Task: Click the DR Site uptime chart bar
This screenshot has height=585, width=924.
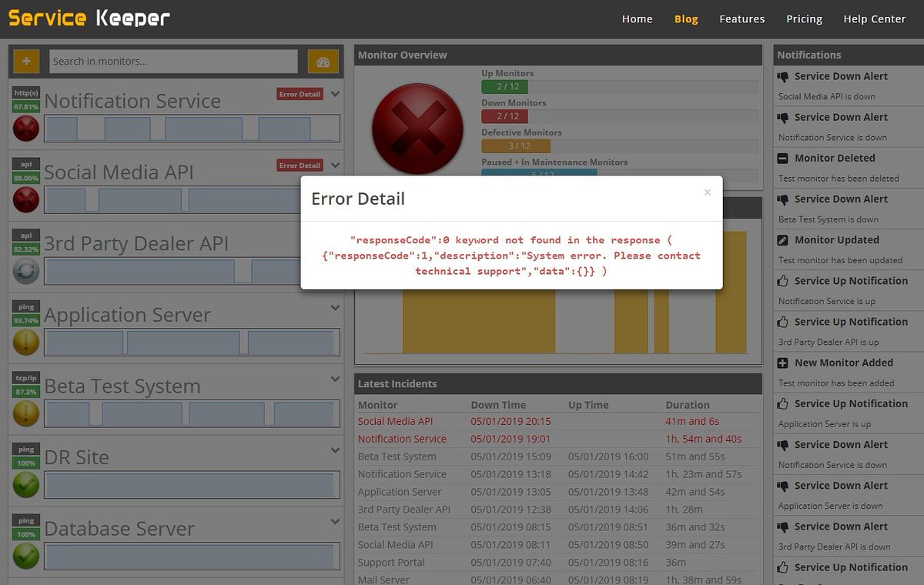Action: pos(192,485)
